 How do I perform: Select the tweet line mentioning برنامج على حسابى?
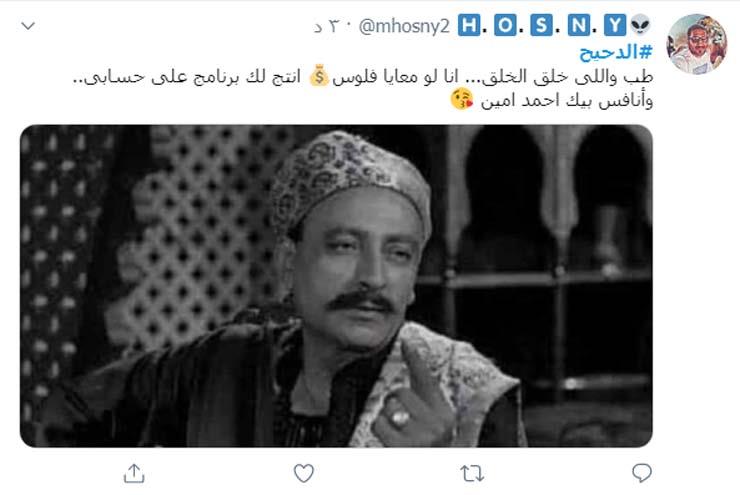click(x=363, y=76)
